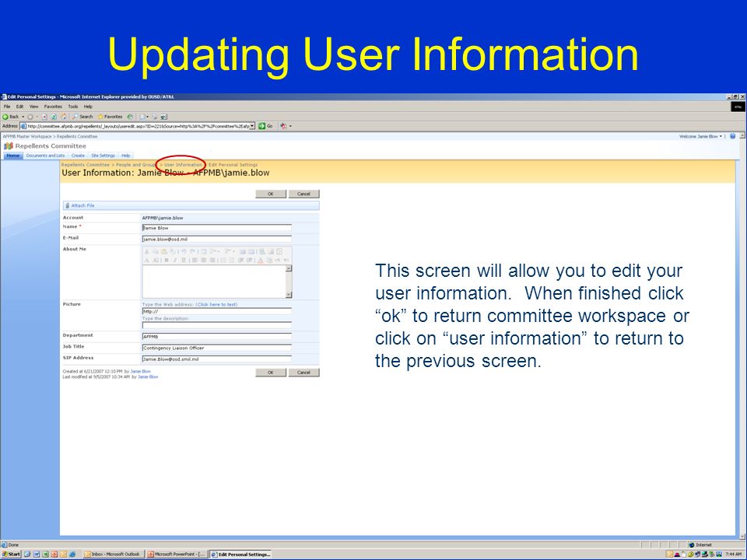Screen dimensions: 747x560
Task: Click into the E-Mail input field
Action: point(217,239)
